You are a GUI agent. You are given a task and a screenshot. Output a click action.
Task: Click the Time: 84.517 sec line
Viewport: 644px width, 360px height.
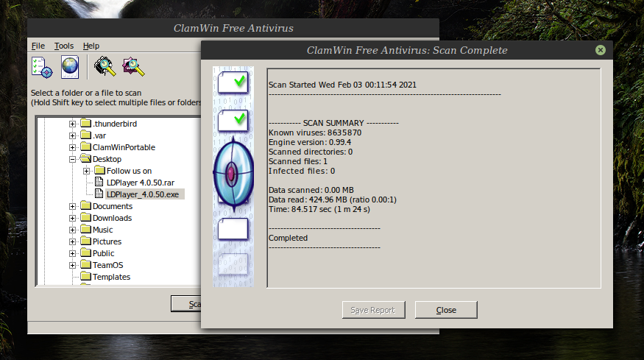319,209
